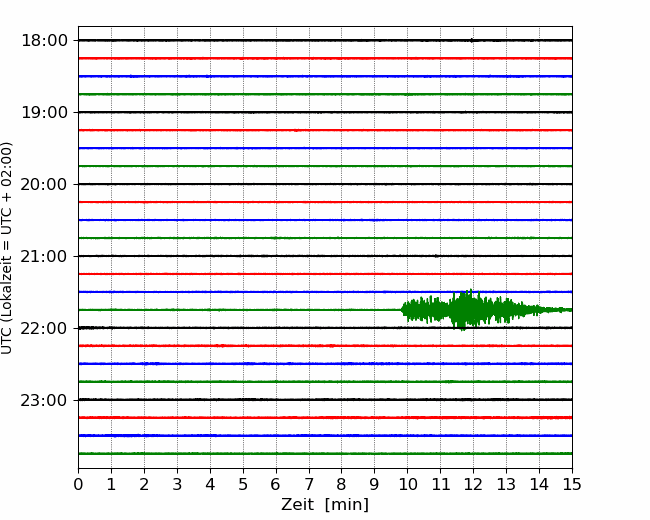Click the 19:00 time label

tap(44, 112)
